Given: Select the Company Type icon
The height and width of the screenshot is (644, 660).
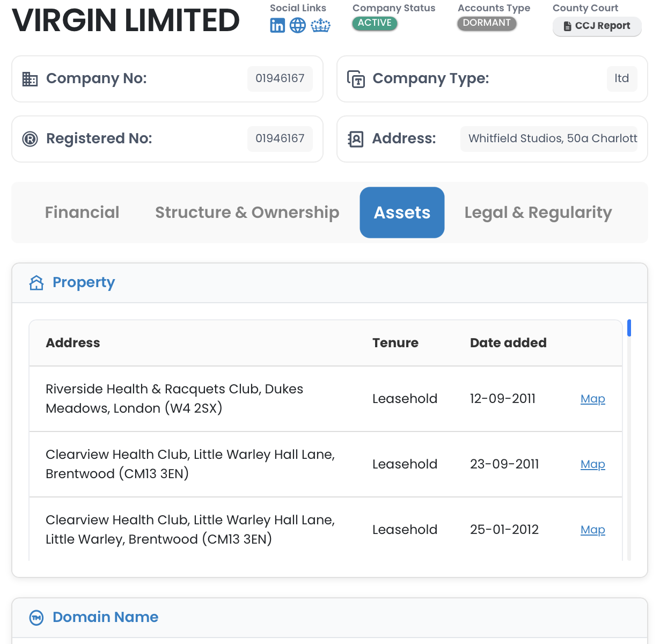Looking at the screenshot, I should click(x=356, y=79).
